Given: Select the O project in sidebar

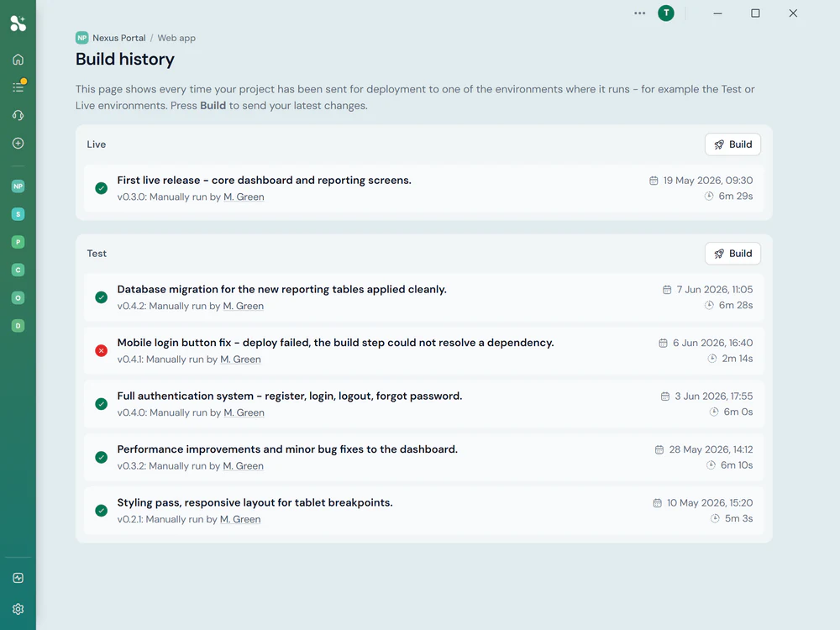Looking at the screenshot, I should pos(18,298).
